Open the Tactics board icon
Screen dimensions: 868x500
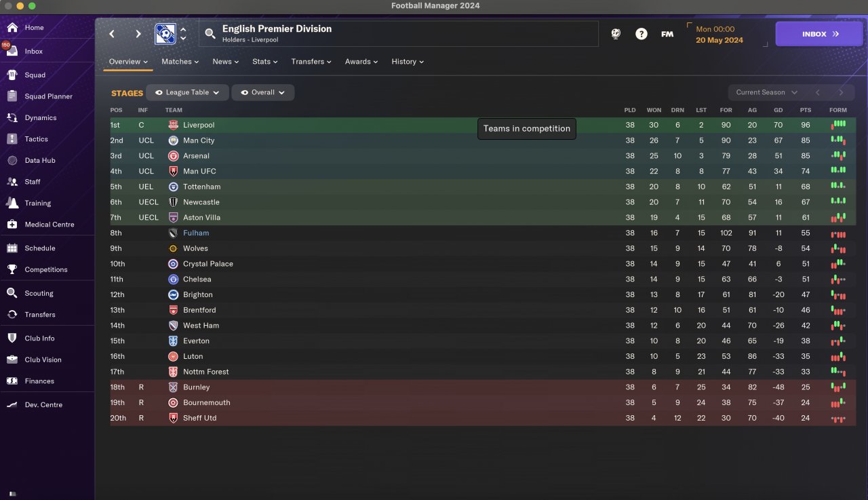[x=12, y=139]
